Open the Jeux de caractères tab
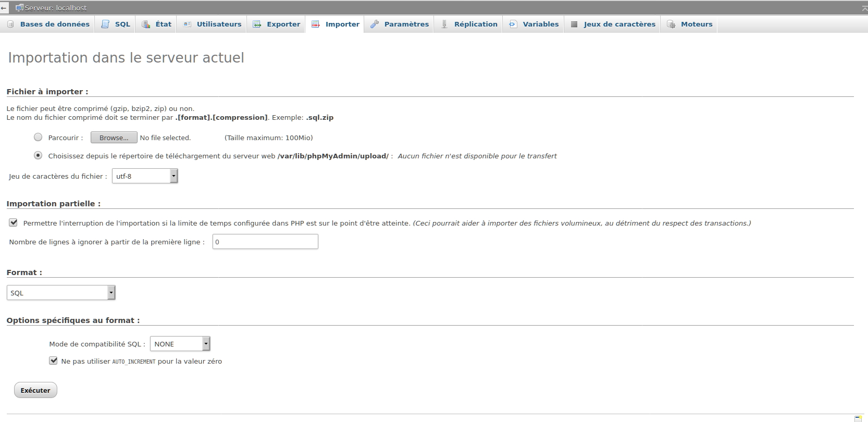Image resolution: width=868 pixels, height=422 pixels. 619,24
